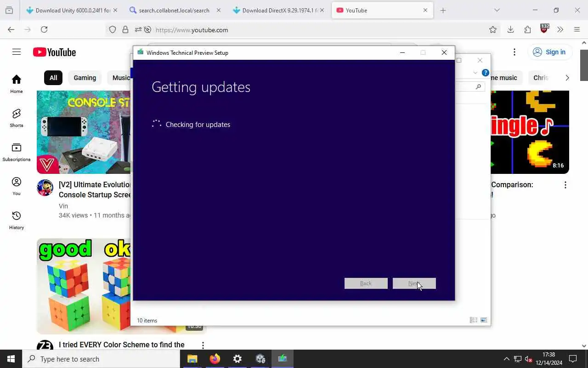
Task: Go to YouTube Home in sidebar
Action: pyautogui.click(x=17, y=84)
